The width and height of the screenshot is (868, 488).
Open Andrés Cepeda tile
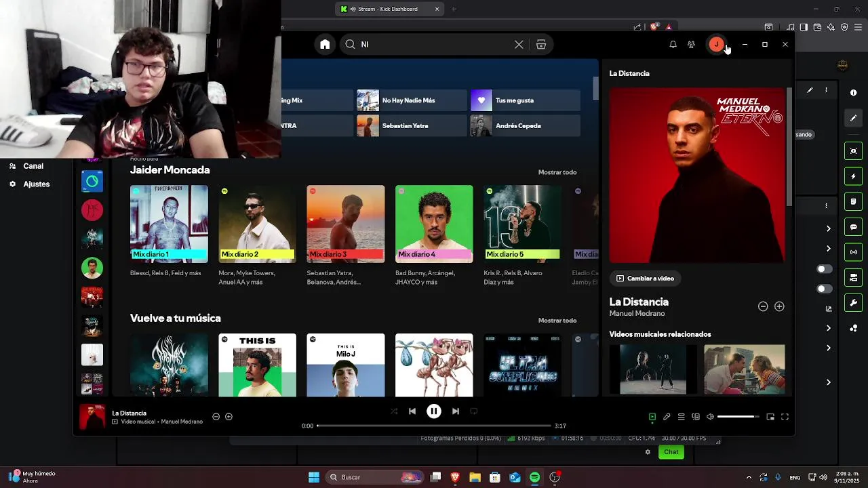(526, 125)
